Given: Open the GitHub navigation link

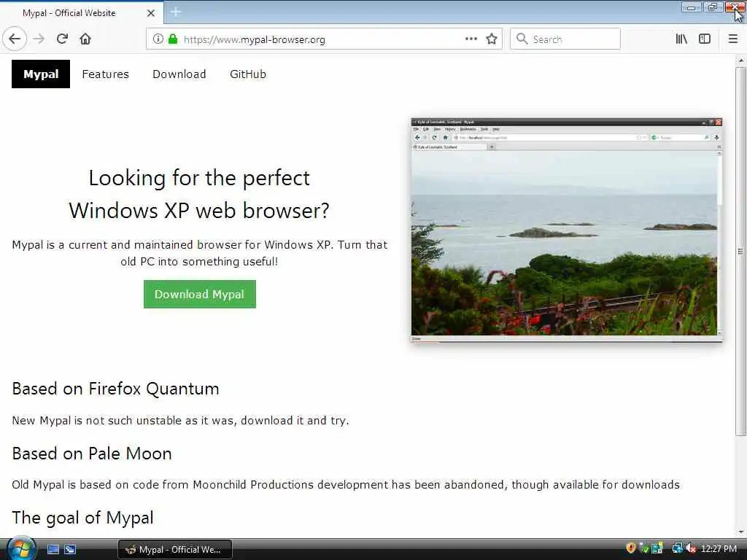Looking at the screenshot, I should click(x=248, y=74).
